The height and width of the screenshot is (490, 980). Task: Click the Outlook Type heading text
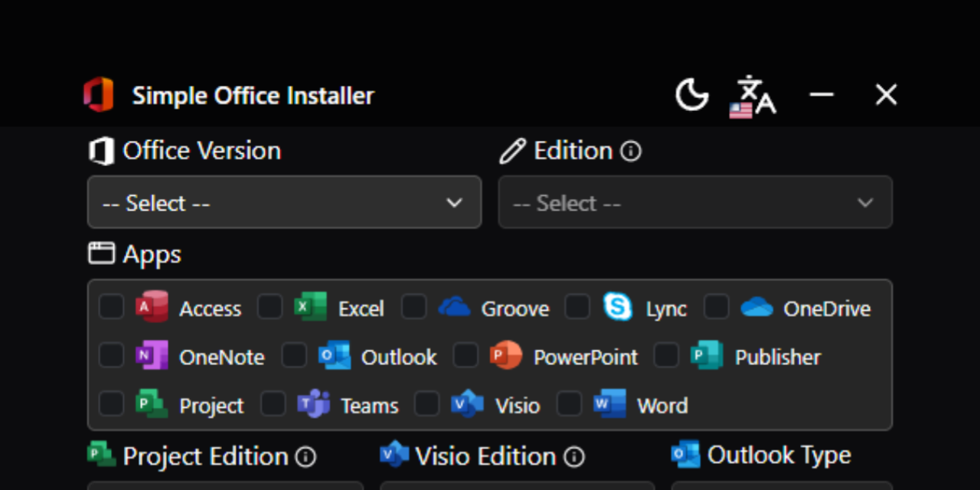779,455
